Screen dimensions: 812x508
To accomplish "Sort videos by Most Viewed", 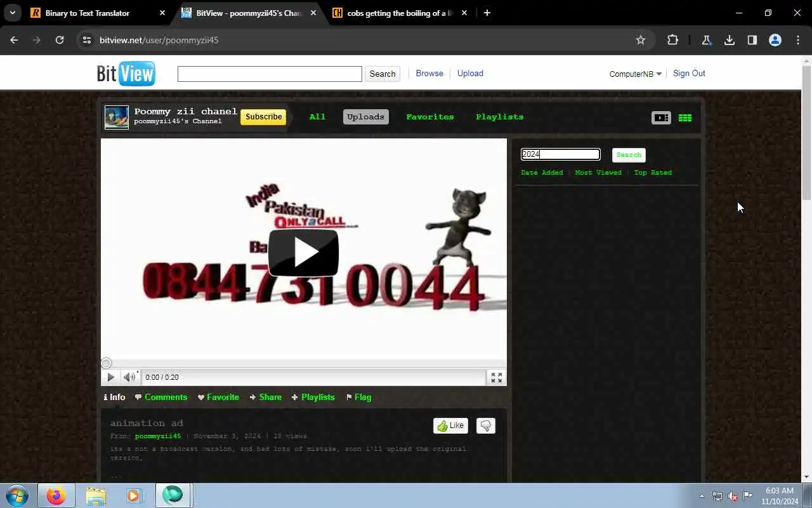I will tap(598, 173).
